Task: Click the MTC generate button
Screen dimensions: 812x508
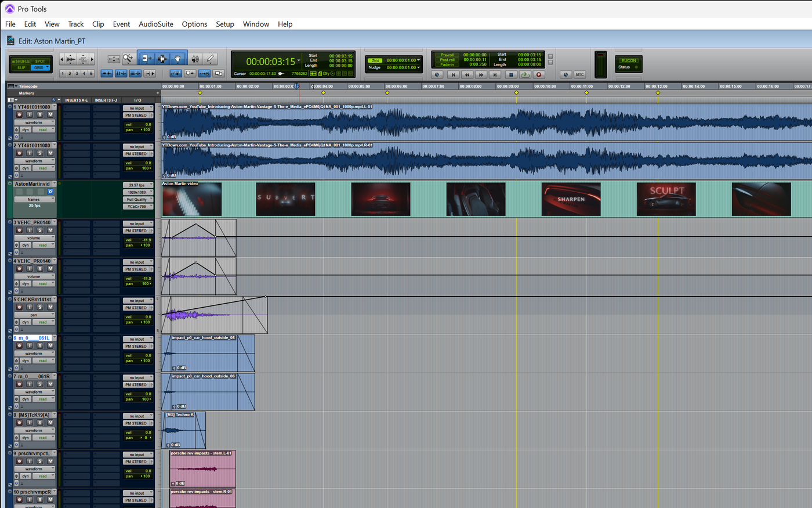Action: coord(579,74)
